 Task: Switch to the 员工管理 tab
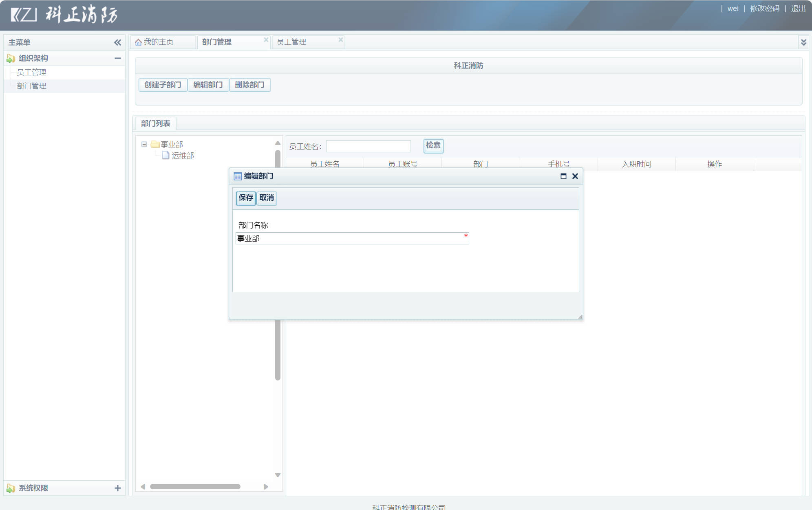coord(293,41)
